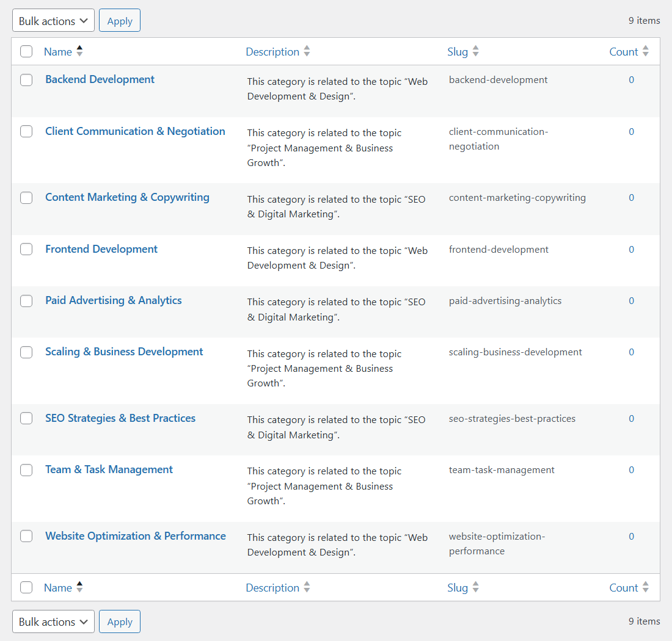Click the bottom Apply button
Viewport: 672px width, 641px height.
coord(120,621)
